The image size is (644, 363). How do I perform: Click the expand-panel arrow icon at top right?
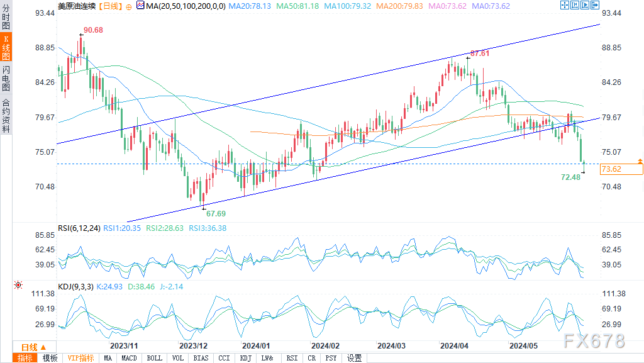594,5
